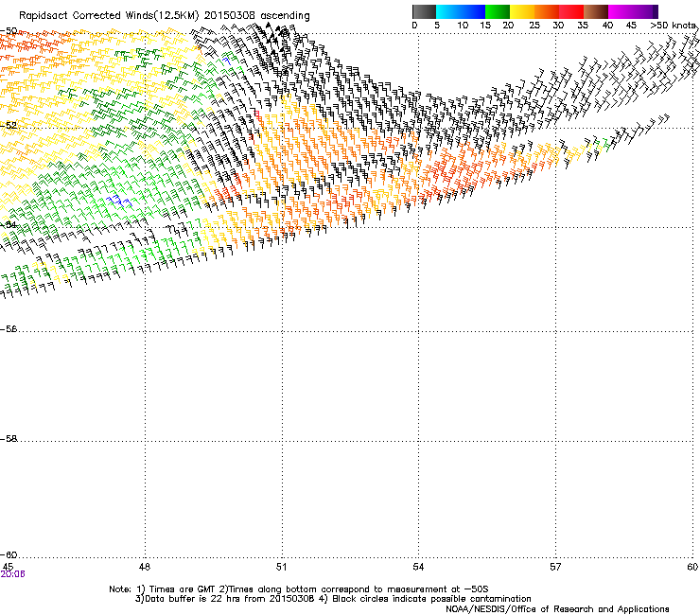This screenshot has width=700, height=615.
Task: Click the '57' longitude axis label
Action: pos(555,567)
